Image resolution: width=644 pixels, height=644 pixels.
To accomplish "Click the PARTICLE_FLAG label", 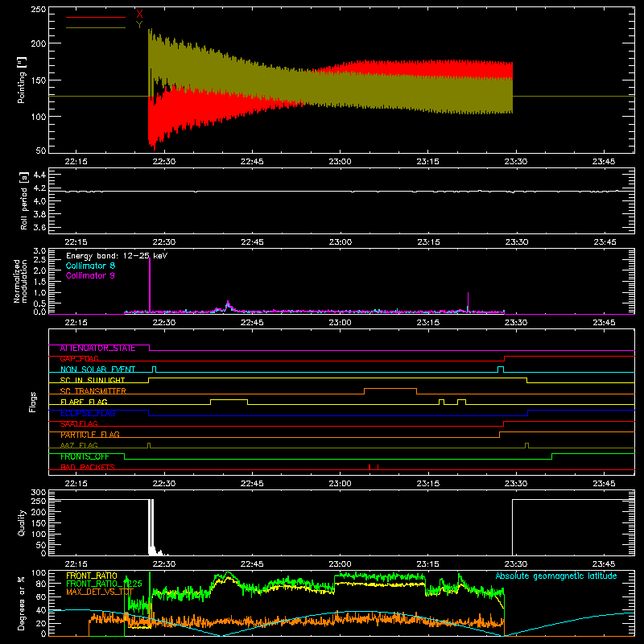I will click(90, 435).
